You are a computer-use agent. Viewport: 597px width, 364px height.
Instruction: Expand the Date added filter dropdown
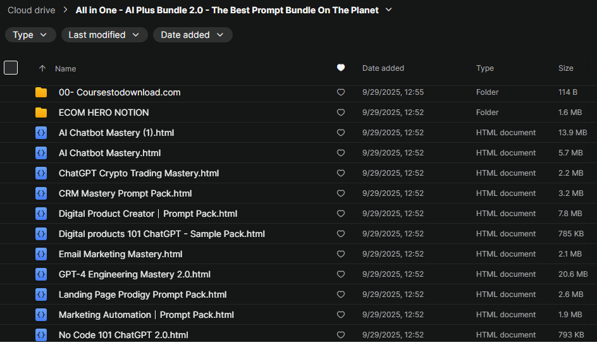point(192,35)
